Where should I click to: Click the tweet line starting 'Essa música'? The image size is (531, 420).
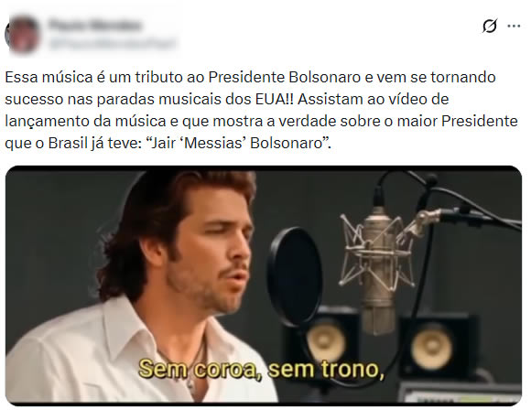pyautogui.click(x=250, y=77)
